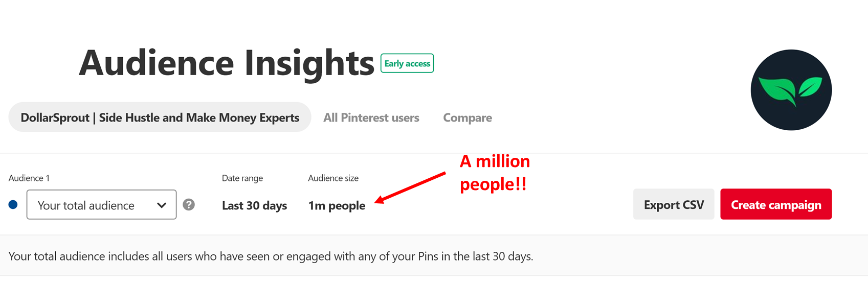The width and height of the screenshot is (868, 284).
Task: Open the DollarSprout leaf logo avatar
Action: 791,90
